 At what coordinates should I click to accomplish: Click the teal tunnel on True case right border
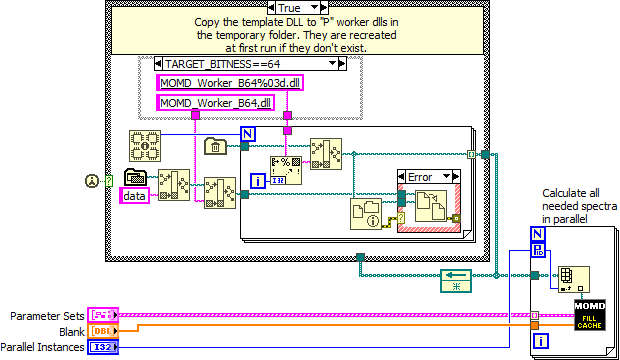485,154
